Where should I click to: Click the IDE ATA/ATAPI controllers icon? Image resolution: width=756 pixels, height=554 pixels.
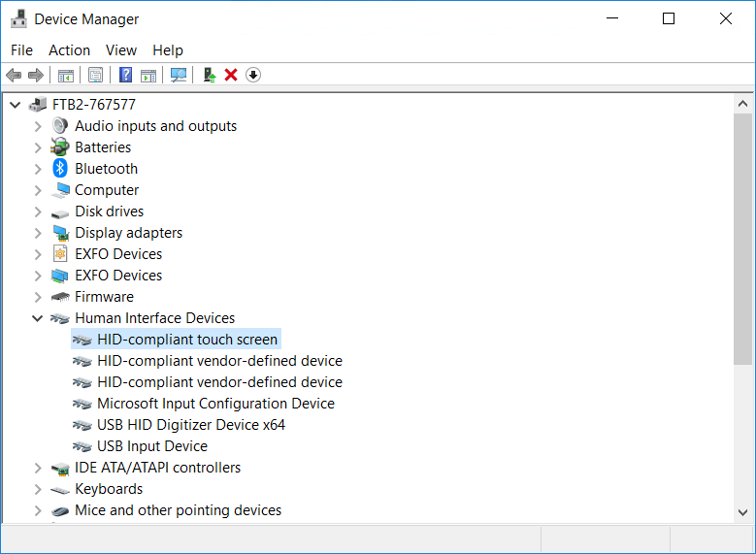(60, 469)
